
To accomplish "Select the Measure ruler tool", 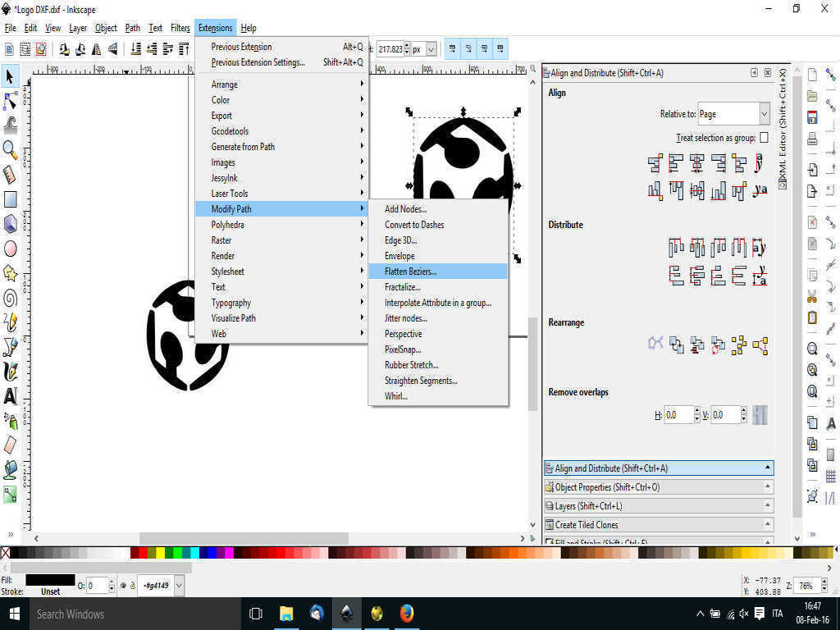I will tap(10, 175).
